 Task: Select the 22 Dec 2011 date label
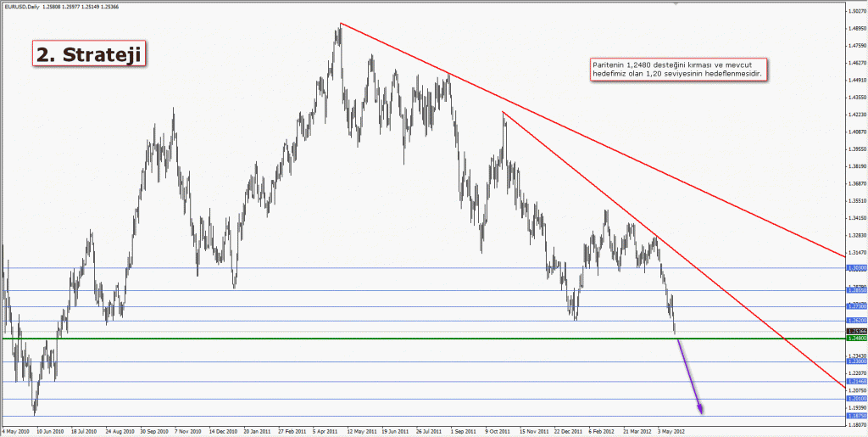coord(569,430)
